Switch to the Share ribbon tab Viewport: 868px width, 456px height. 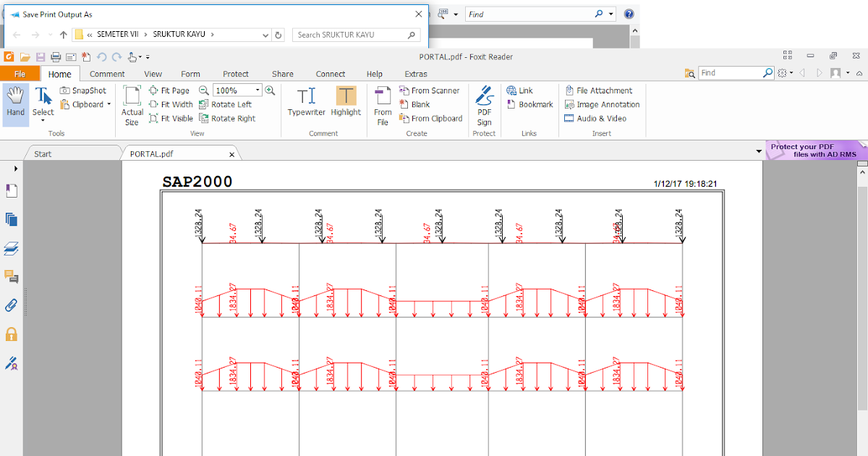pos(283,74)
